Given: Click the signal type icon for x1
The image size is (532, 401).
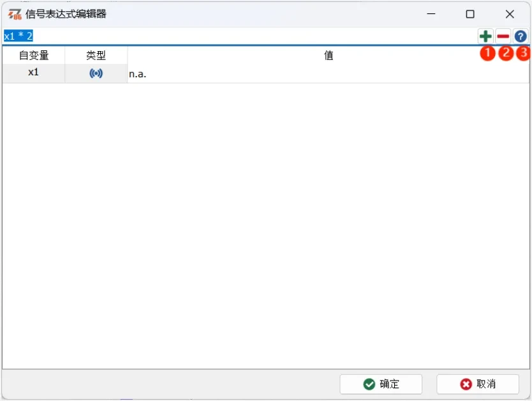Looking at the screenshot, I should tap(96, 73).
